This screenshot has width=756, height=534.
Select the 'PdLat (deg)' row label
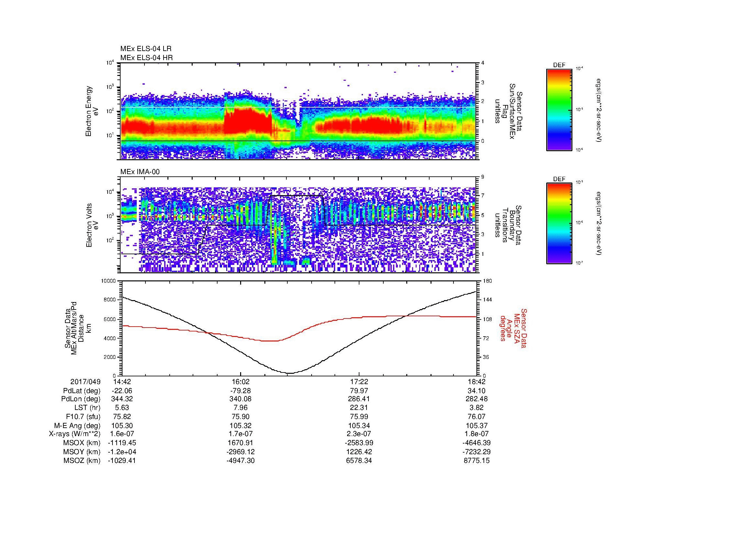[x=82, y=391]
